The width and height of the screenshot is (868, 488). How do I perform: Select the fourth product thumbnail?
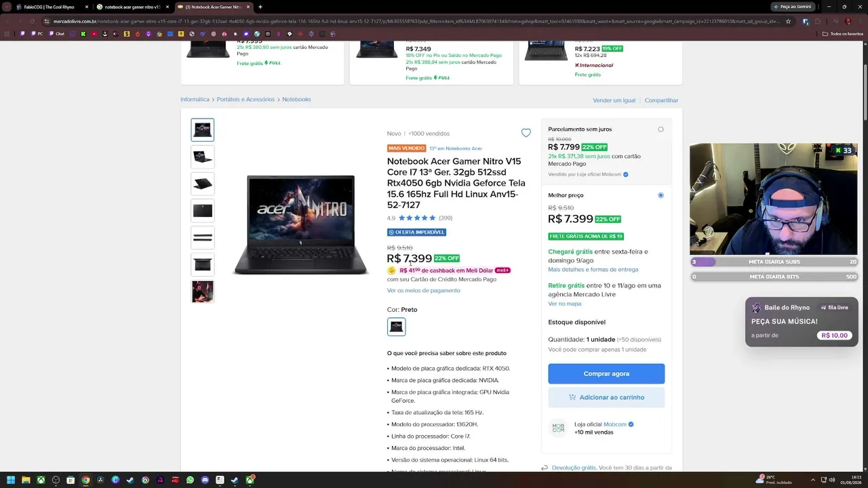coord(203,211)
